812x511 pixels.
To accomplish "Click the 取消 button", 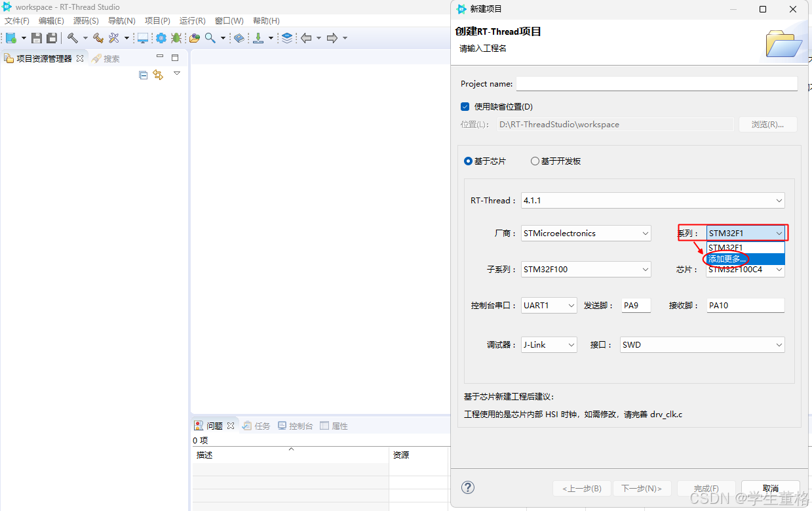I will click(x=771, y=489).
